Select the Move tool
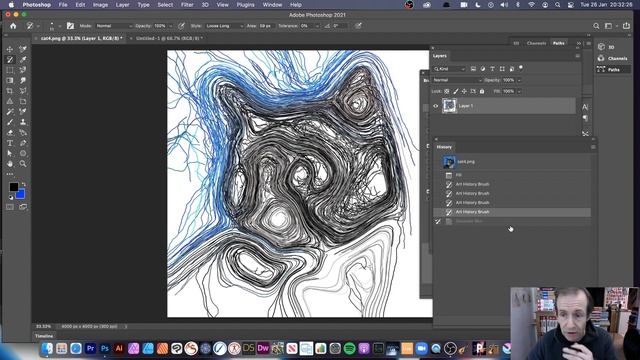The width and height of the screenshot is (640, 360). (10, 49)
